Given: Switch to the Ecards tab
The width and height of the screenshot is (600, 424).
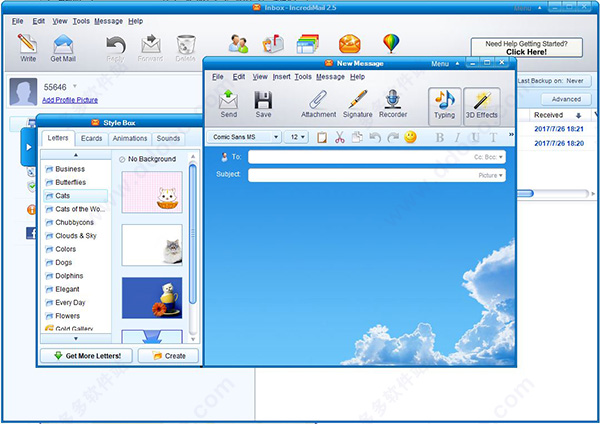Looking at the screenshot, I should click(91, 139).
